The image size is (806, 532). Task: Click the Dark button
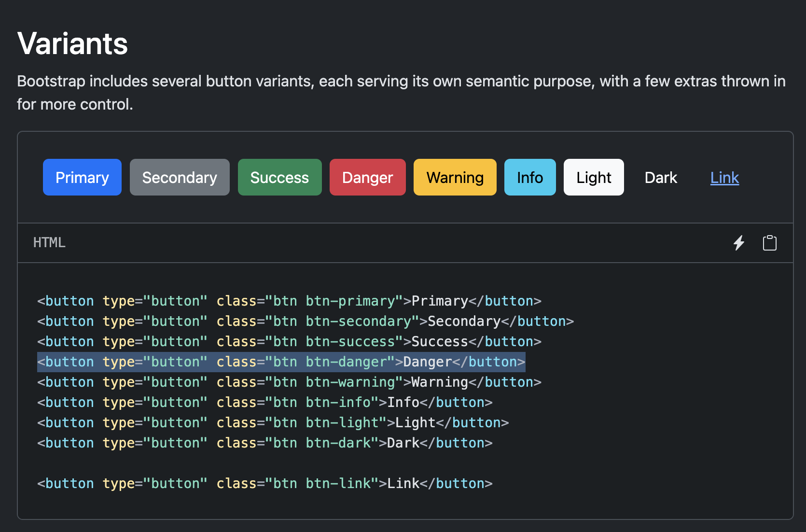661,177
